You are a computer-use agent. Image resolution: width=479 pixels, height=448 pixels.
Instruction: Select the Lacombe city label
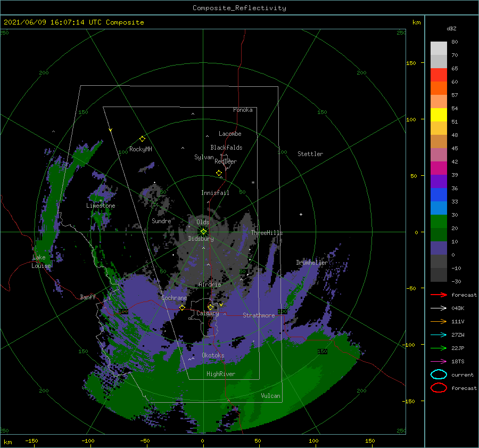click(x=230, y=134)
